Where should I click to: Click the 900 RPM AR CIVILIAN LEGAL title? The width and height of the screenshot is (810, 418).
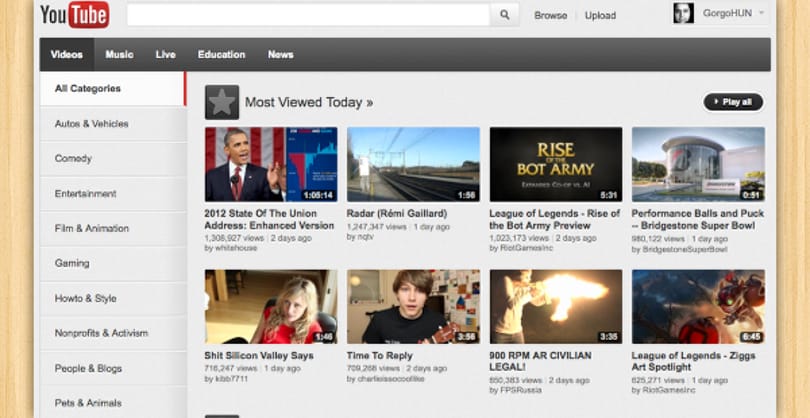[x=540, y=361]
